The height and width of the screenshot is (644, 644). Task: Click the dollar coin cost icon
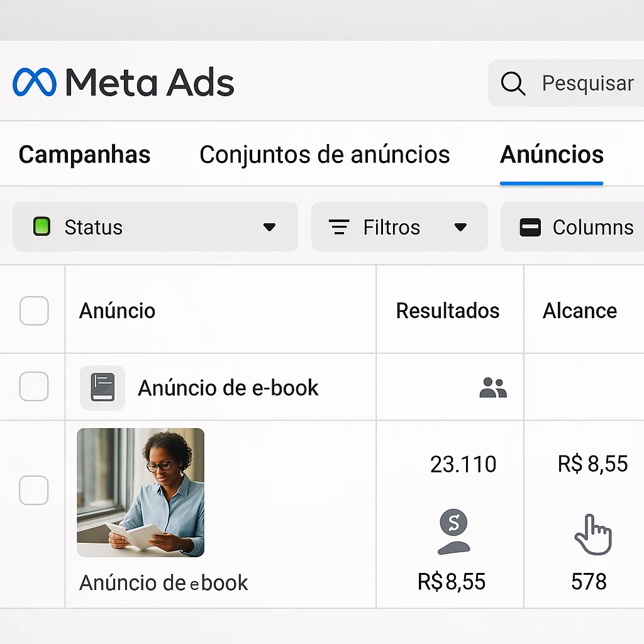(453, 531)
